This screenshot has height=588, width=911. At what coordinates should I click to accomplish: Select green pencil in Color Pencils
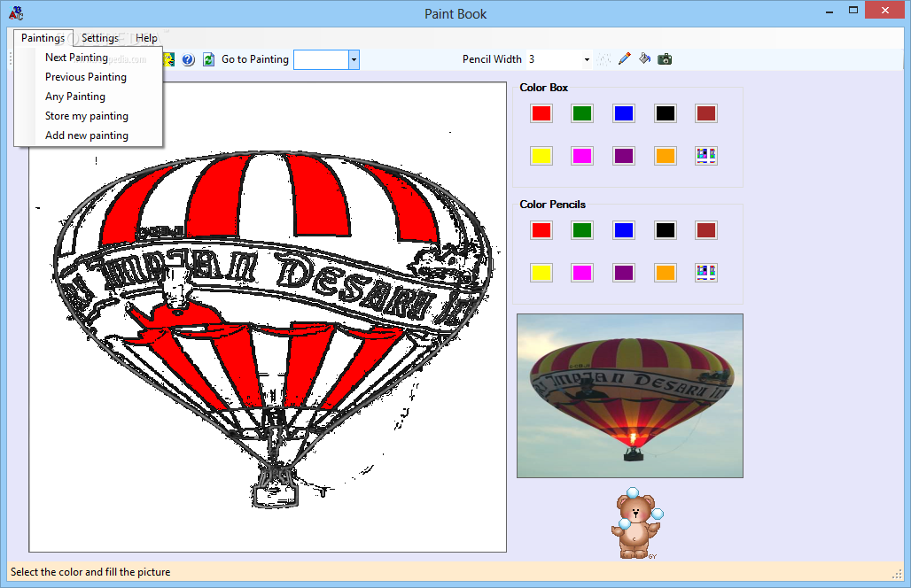(x=582, y=230)
